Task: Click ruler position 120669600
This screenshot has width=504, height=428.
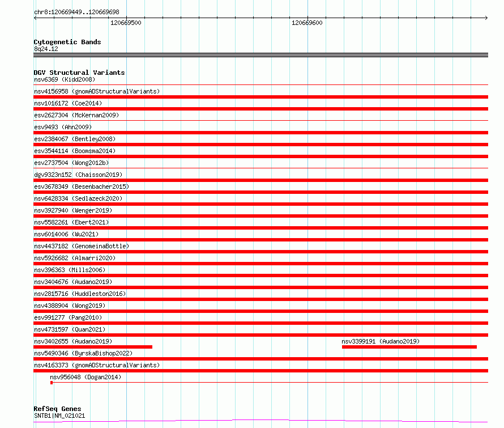Action: click(x=307, y=23)
